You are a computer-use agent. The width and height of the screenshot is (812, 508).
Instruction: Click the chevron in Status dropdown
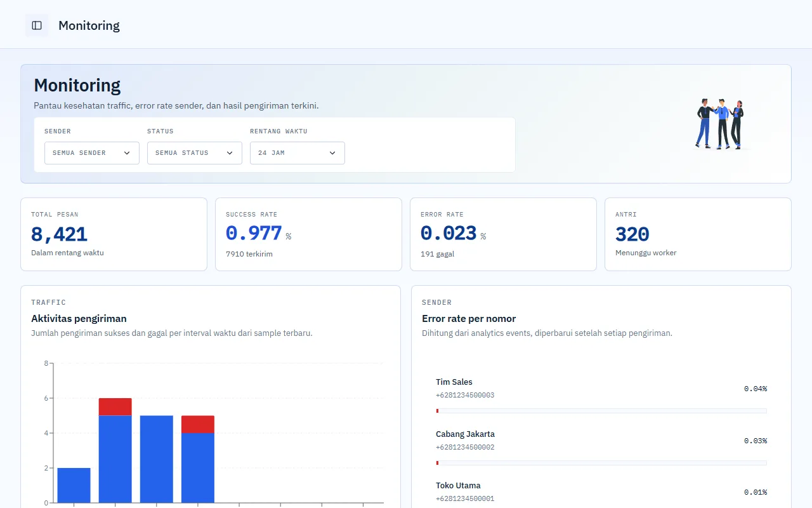(x=230, y=153)
